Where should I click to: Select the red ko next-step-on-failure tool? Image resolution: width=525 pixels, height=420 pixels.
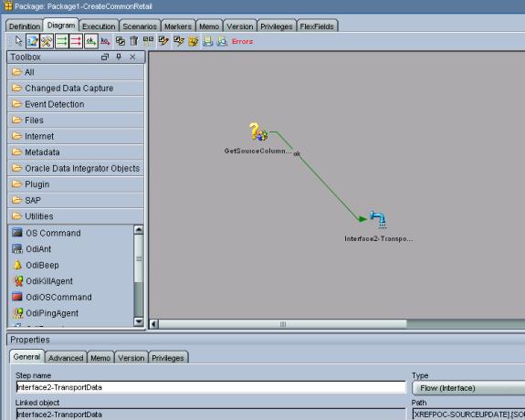[105, 41]
